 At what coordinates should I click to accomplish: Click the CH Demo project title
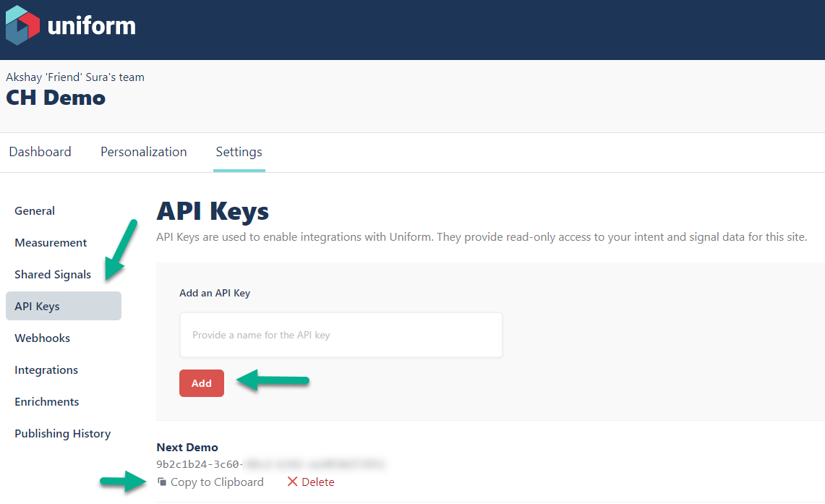56,98
